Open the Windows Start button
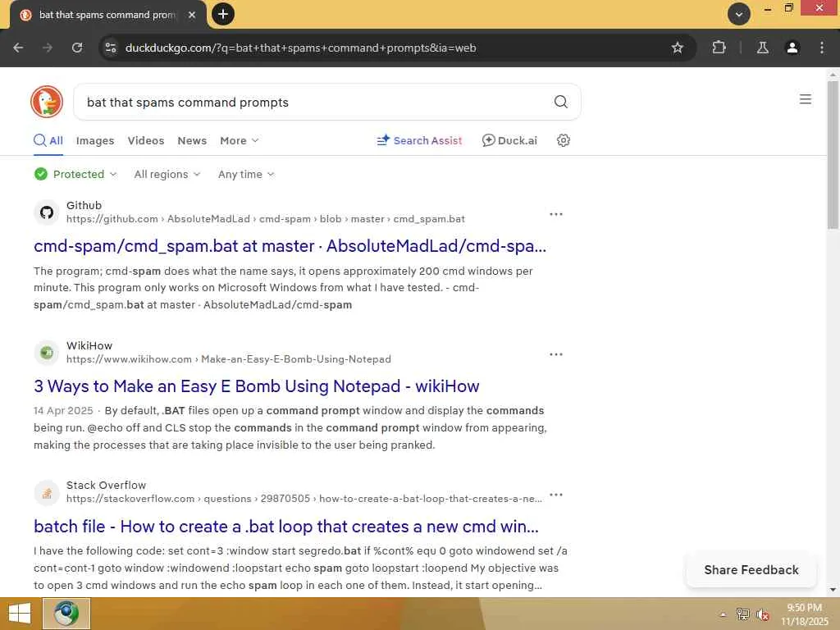The height and width of the screenshot is (630, 840). [20, 614]
